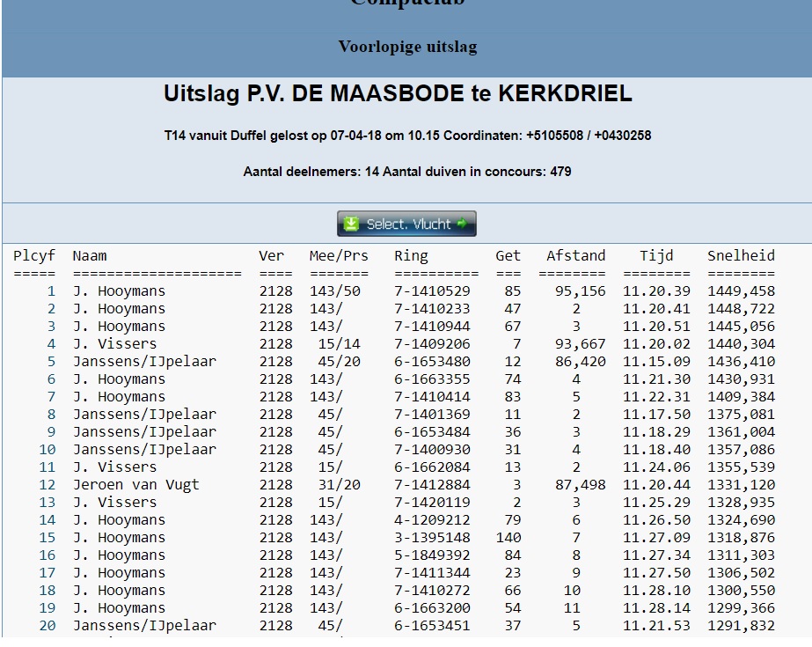Image resolution: width=812 pixels, height=647 pixels.
Task: Open placing number 8 link
Action: click(x=51, y=415)
